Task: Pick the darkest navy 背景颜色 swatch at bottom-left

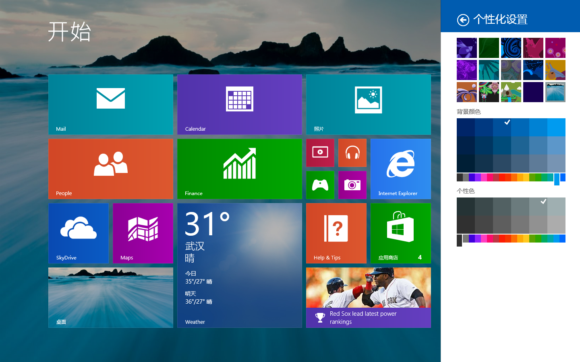Action: 466,163
